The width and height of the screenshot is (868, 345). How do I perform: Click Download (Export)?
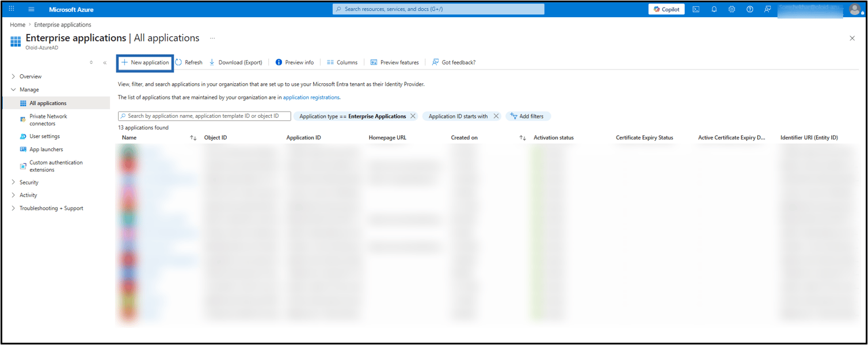[236, 63]
